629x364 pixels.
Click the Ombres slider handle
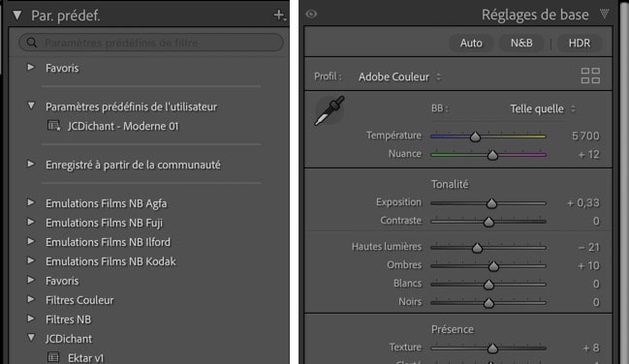493,266
